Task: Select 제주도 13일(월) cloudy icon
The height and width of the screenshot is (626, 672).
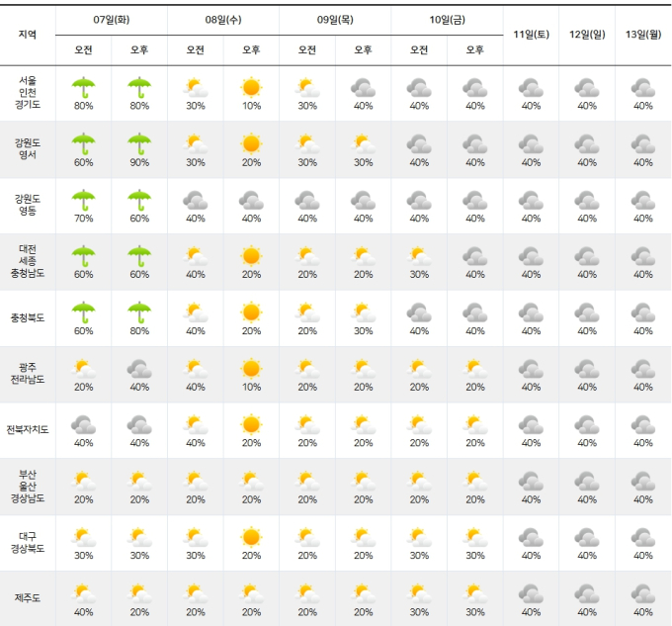Action: coord(643,593)
